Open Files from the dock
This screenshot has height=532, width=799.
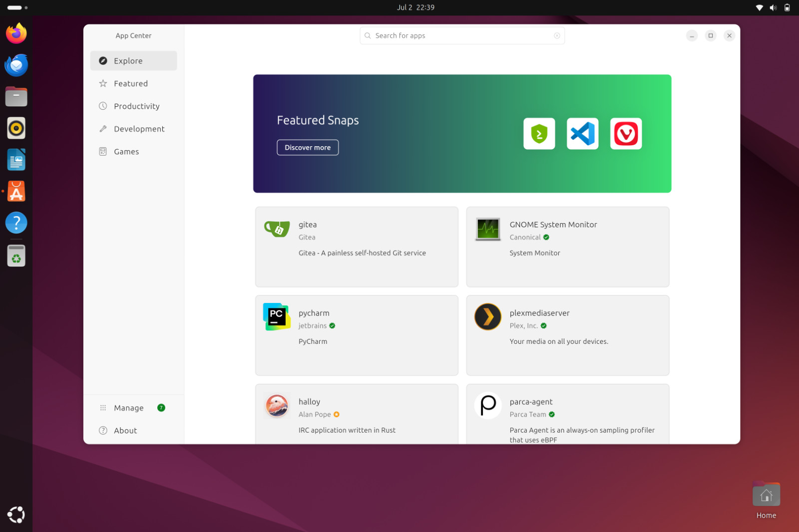click(16, 96)
